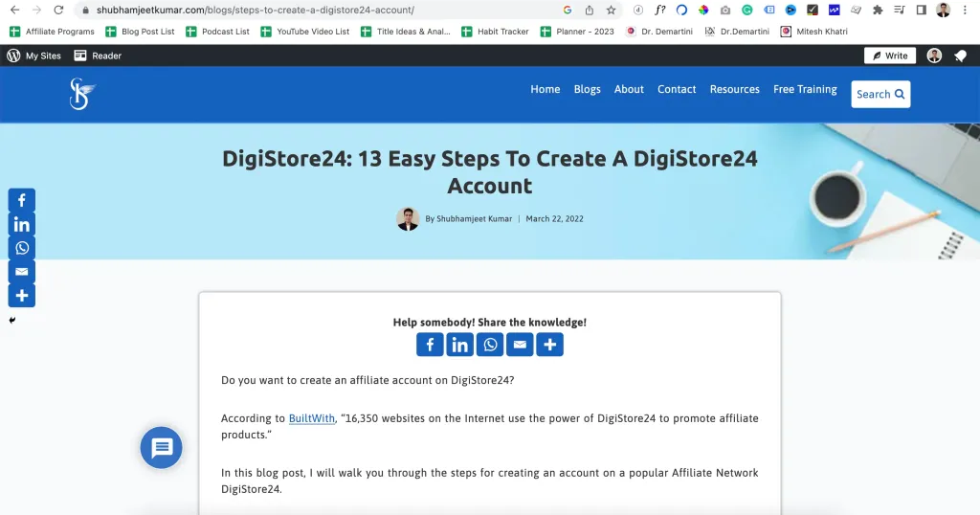This screenshot has width=980, height=515.
Task: Open Podcast List bookmark
Action: (x=217, y=32)
